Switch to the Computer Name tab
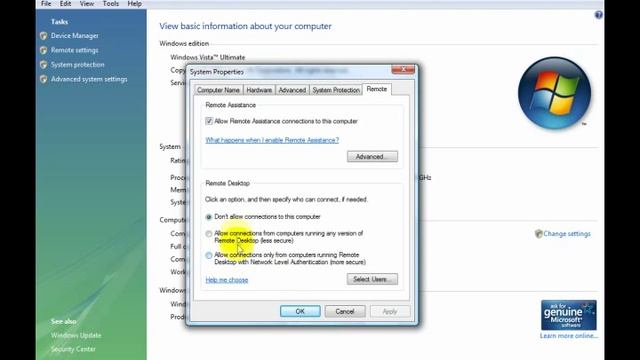Screen dimensions: 640x360 [218, 90]
